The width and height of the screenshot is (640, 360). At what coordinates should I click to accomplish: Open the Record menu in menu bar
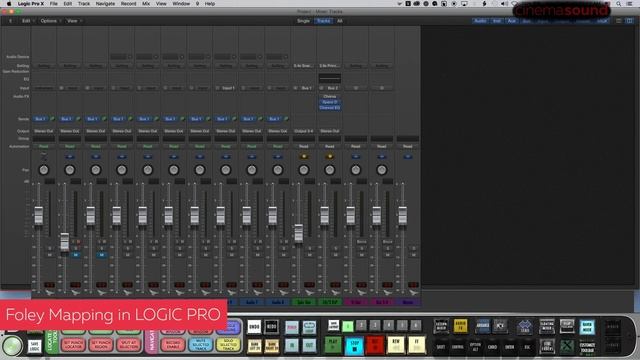pos(129,4)
